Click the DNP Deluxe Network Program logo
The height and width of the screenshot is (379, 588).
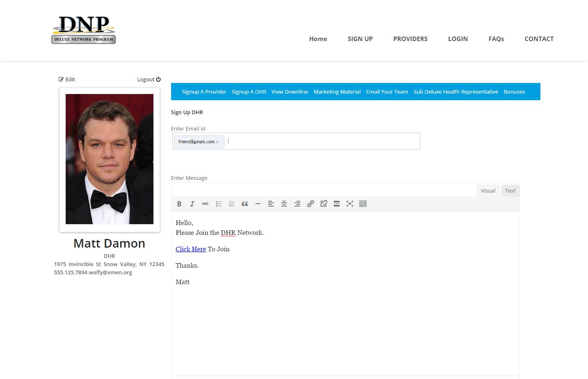[84, 30]
